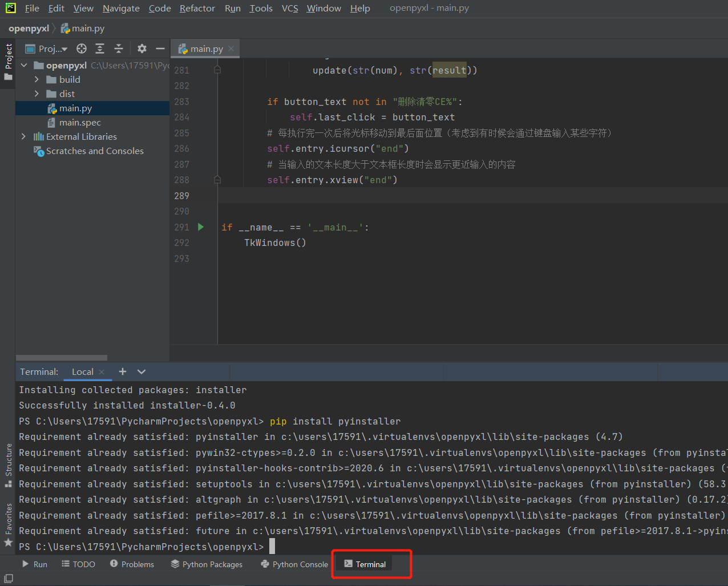Open the Tools menu
This screenshot has width=728, height=586.
[x=261, y=8]
